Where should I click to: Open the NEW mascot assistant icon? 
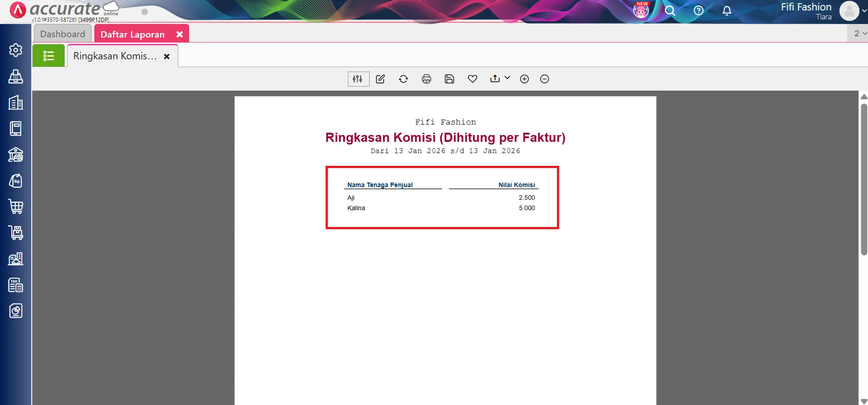coord(641,10)
